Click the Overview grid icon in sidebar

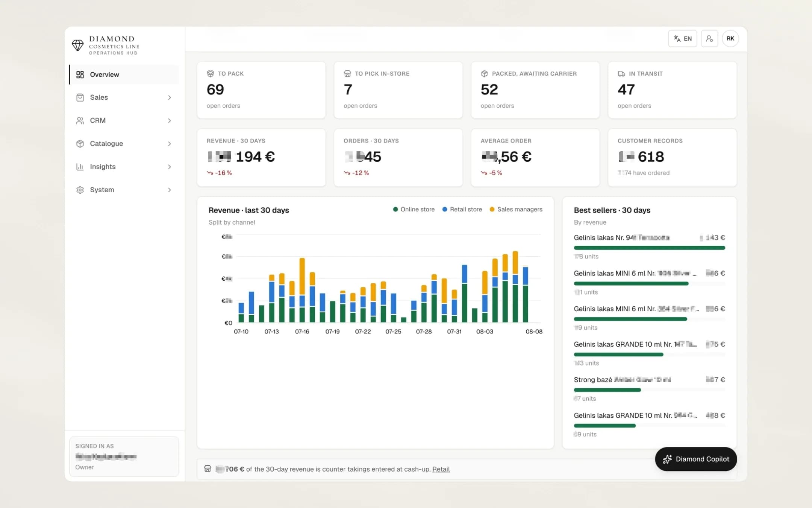[x=80, y=75]
